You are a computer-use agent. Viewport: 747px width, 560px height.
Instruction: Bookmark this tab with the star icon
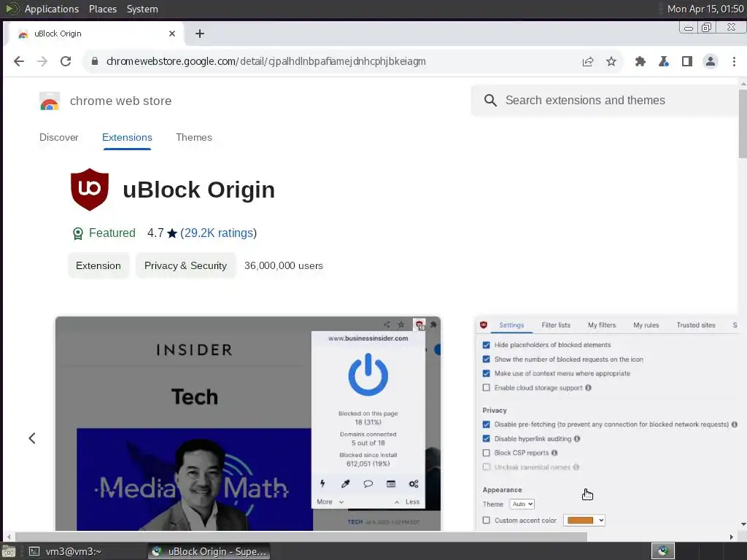coord(611,61)
